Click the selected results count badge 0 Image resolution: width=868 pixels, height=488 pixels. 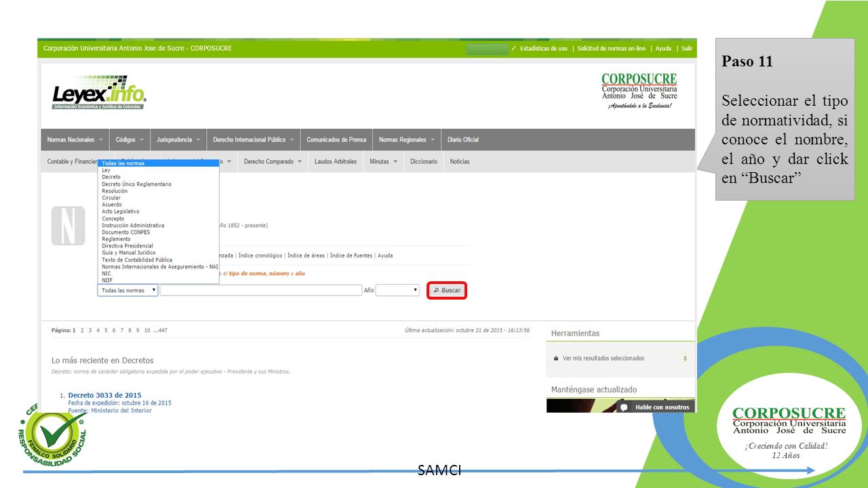(685, 358)
